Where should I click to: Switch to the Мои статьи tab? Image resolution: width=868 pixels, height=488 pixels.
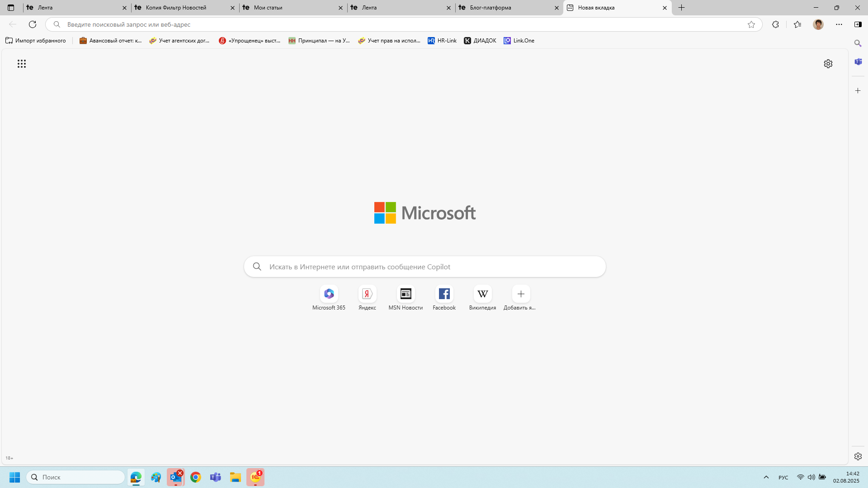coord(289,8)
